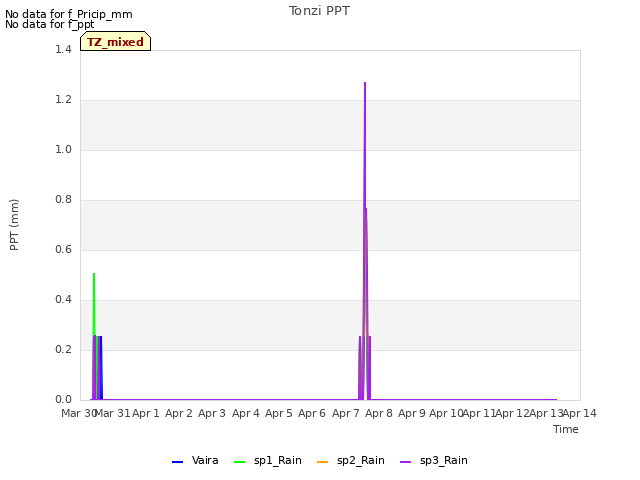The width and height of the screenshot is (640, 480).
Task: Click the Apr 7 x-axis label
Action: pos(346,413)
